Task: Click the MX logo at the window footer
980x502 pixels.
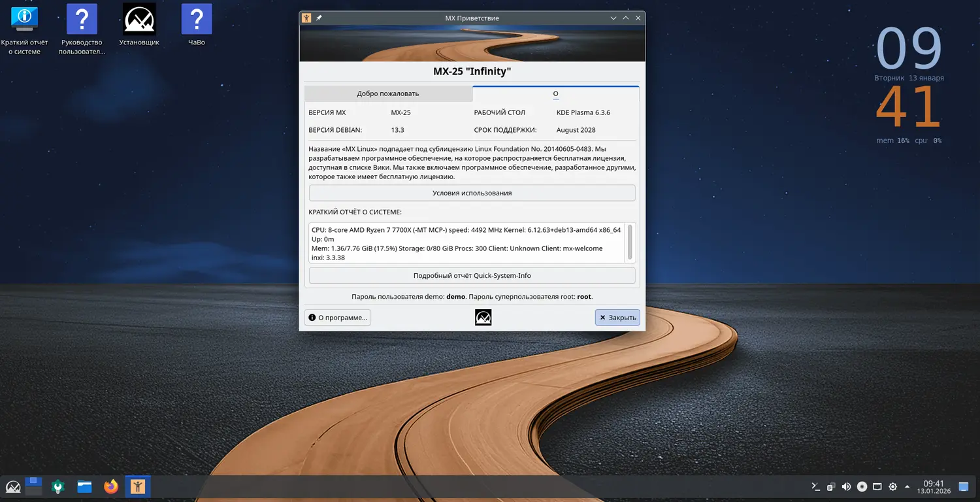Action: coord(483,317)
